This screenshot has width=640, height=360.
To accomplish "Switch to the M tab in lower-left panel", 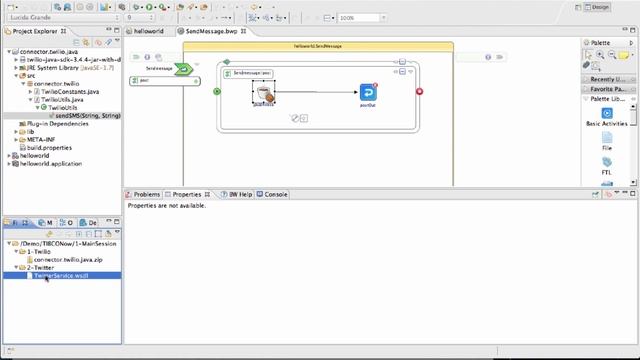I will 45,222.
